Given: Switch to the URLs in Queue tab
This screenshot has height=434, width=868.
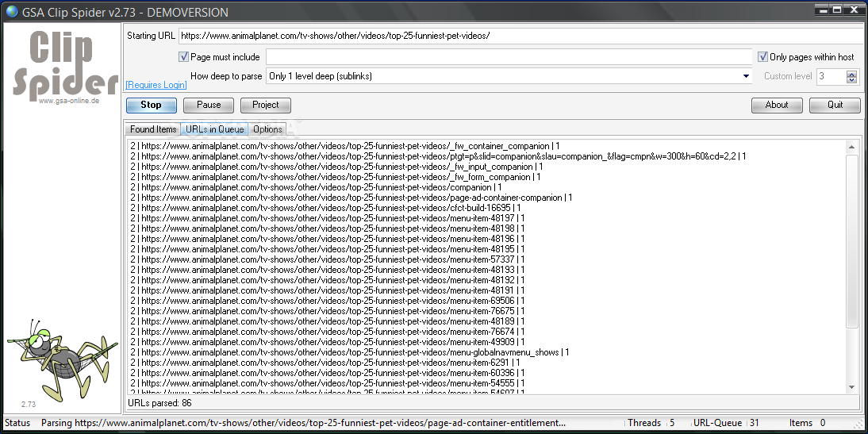Looking at the screenshot, I should (214, 129).
